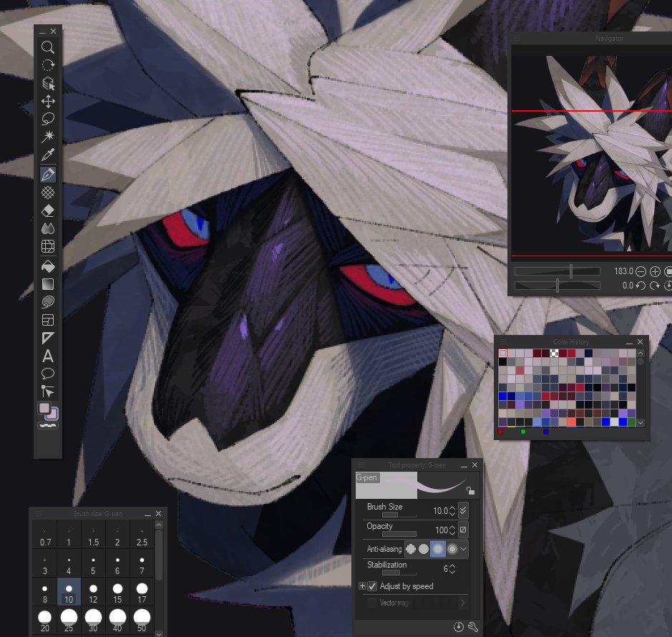This screenshot has height=637, width=672.
Task: Open the Tool property panel menu
Action: (361, 465)
